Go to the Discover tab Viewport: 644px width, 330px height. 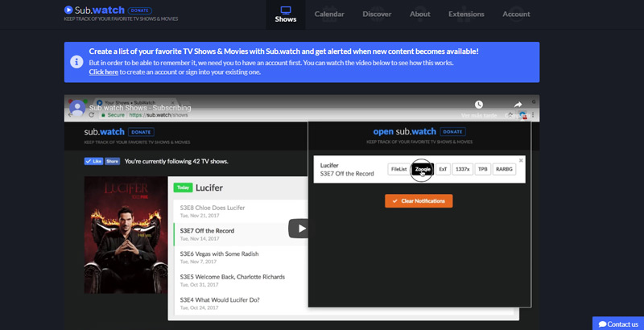pos(377,14)
